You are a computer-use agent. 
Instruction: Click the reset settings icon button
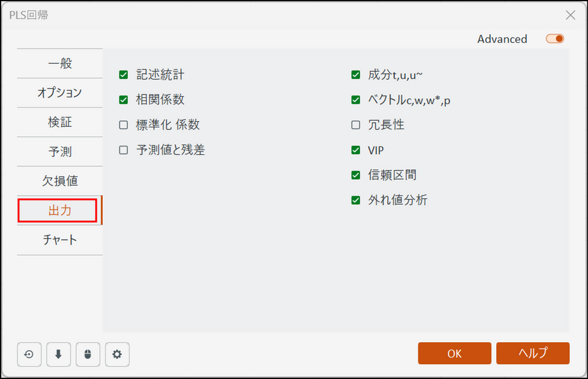(29, 354)
